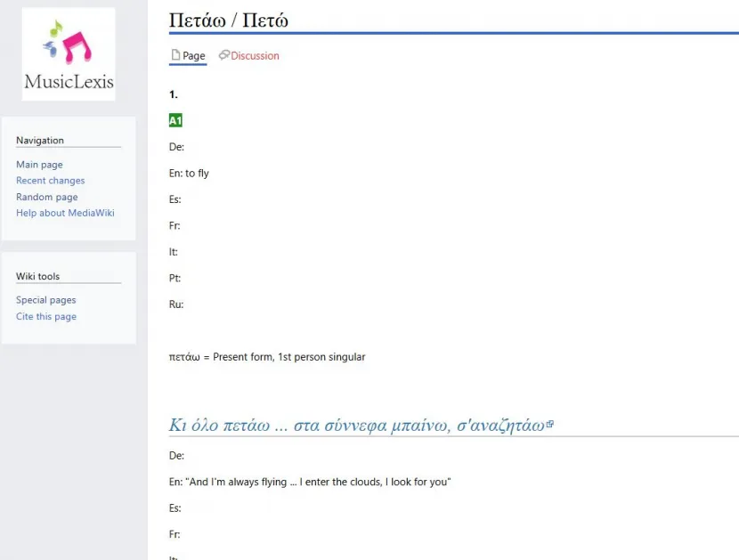Viewport: 739px width, 560px height.
Task: Click the 'It:' line under A1
Action: click(x=174, y=252)
